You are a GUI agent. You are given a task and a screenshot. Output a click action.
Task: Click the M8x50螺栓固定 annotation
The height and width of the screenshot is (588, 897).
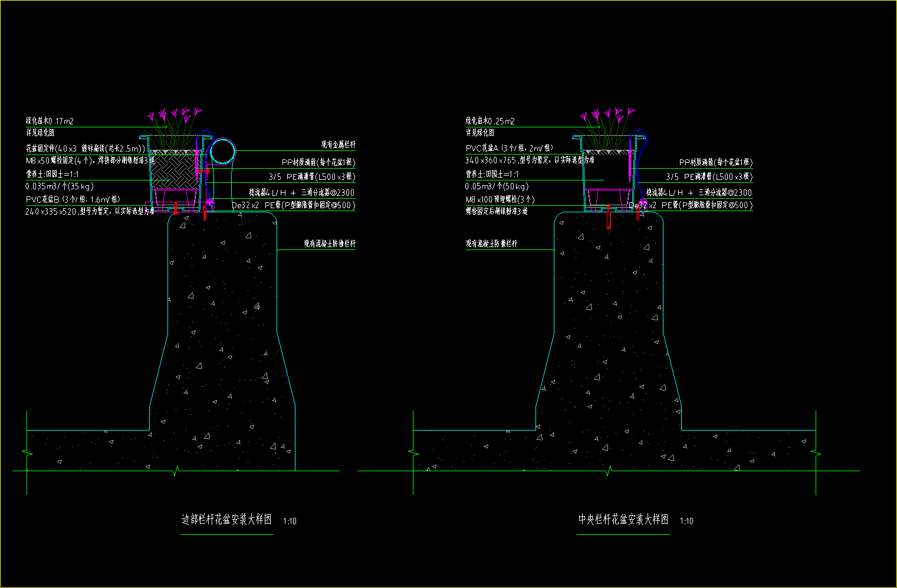point(90,160)
